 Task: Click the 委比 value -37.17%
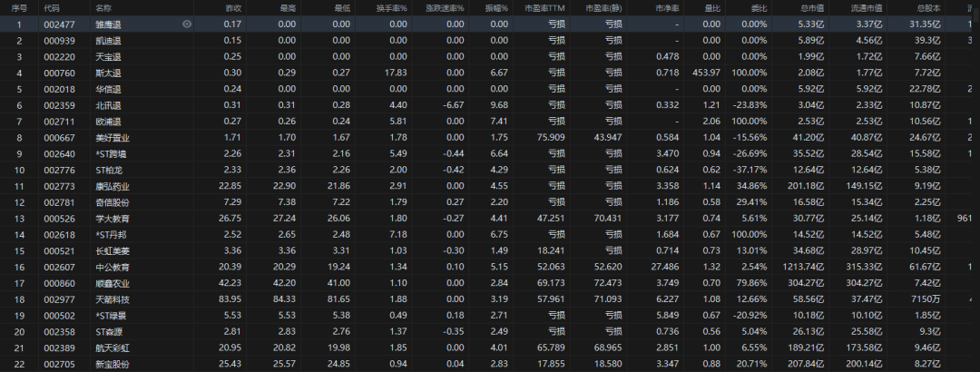click(x=750, y=170)
